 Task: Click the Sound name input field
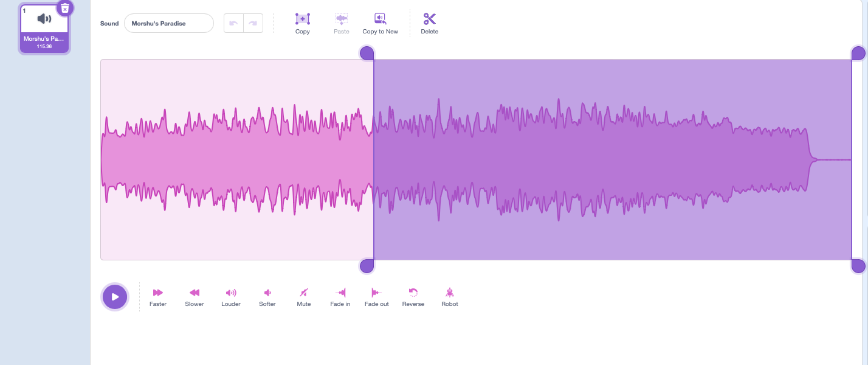pos(169,23)
